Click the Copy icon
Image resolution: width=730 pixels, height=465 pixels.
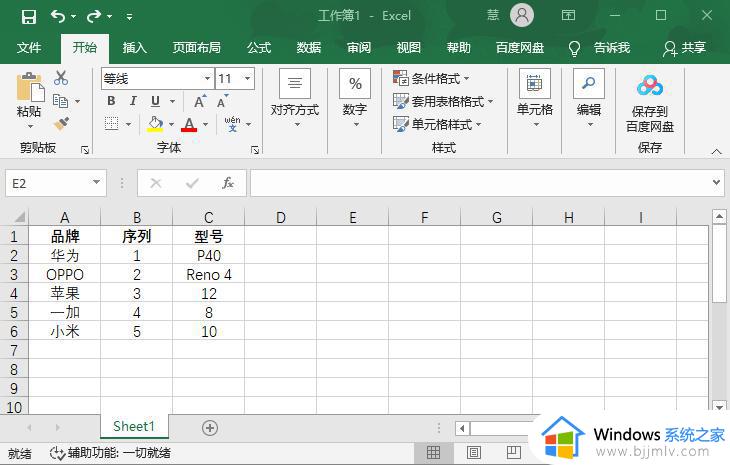click(x=61, y=101)
